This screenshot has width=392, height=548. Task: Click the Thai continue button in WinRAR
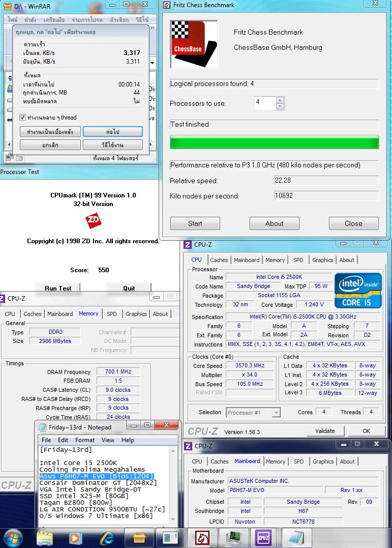point(112,132)
